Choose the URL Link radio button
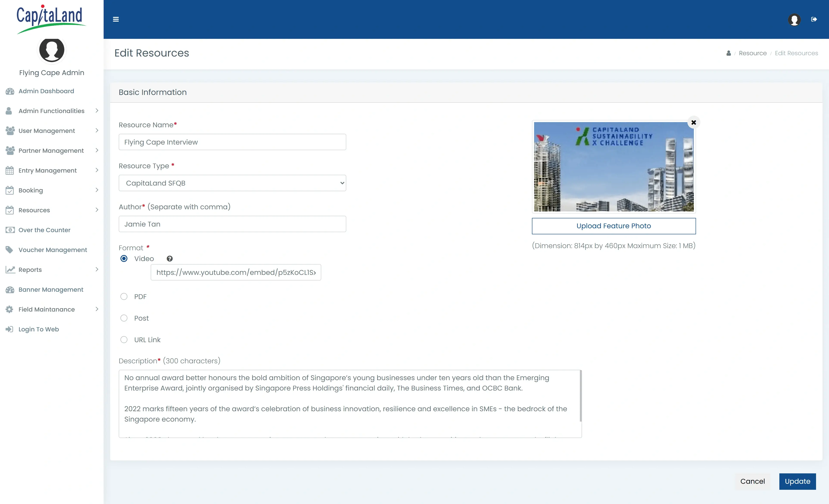The width and height of the screenshot is (829, 504). [x=124, y=340]
